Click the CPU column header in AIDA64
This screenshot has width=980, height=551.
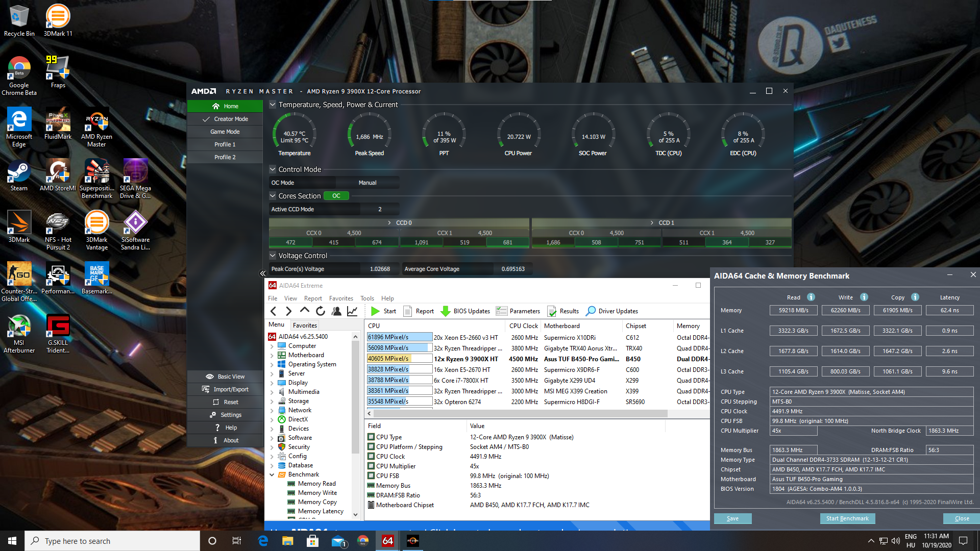(435, 325)
